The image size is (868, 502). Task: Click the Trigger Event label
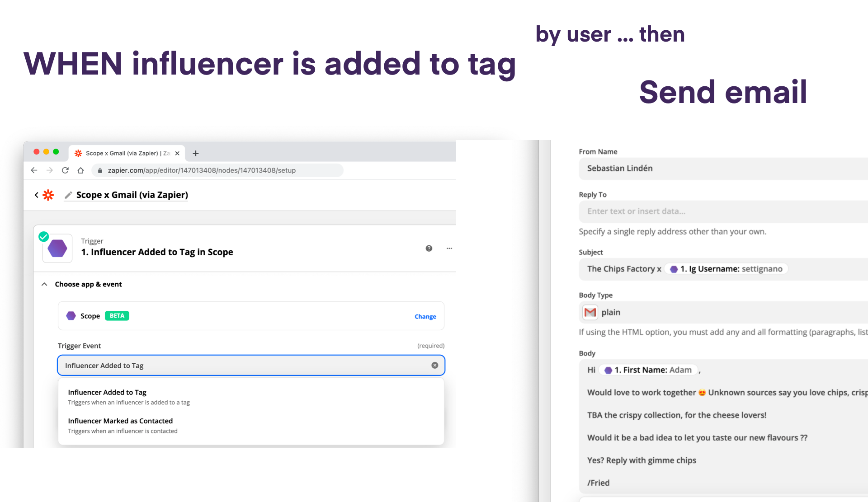point(79,346)
